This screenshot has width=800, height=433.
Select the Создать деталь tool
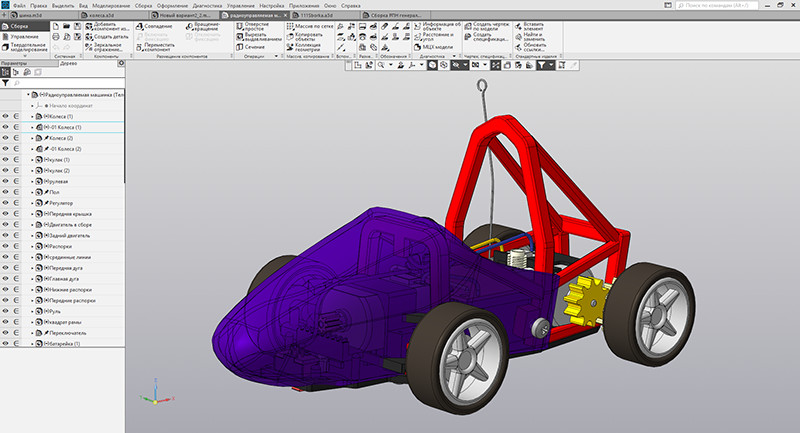coord(111,36)
